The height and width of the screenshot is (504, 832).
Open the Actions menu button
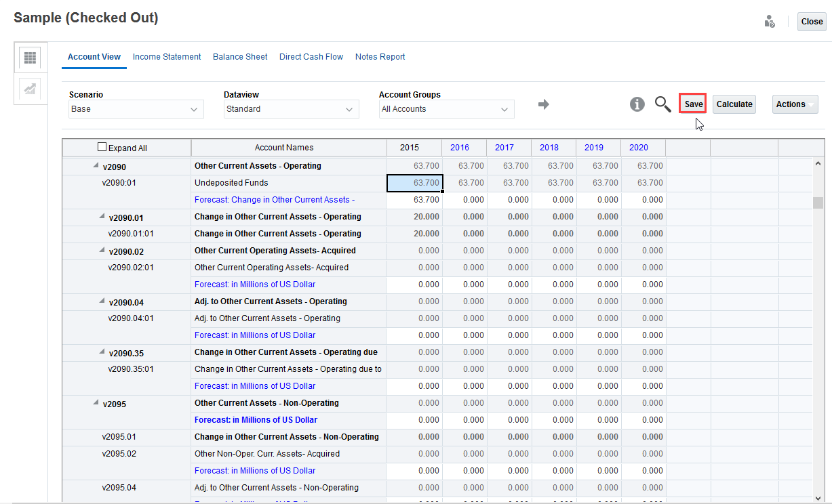tap(795, 104)
